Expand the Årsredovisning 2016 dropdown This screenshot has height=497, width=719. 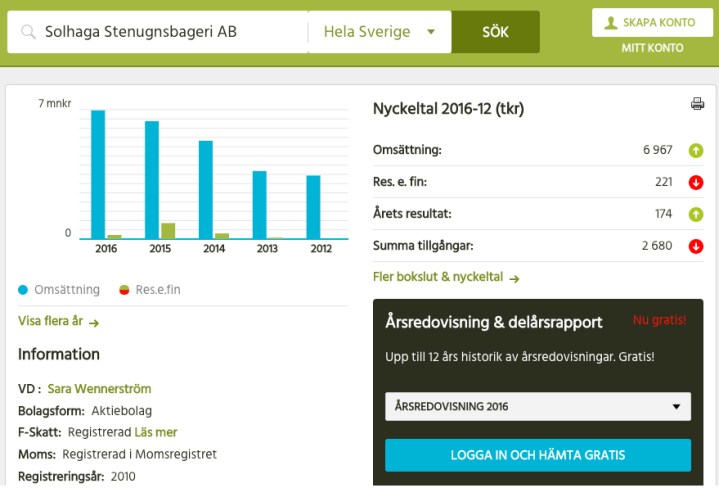coord(538,406)
